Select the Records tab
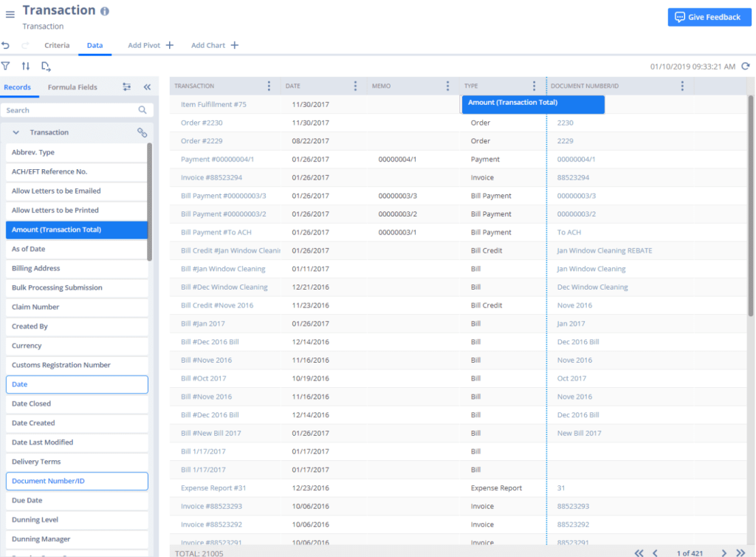Viewport: 756px width, 557px height. tap(18, 87)
